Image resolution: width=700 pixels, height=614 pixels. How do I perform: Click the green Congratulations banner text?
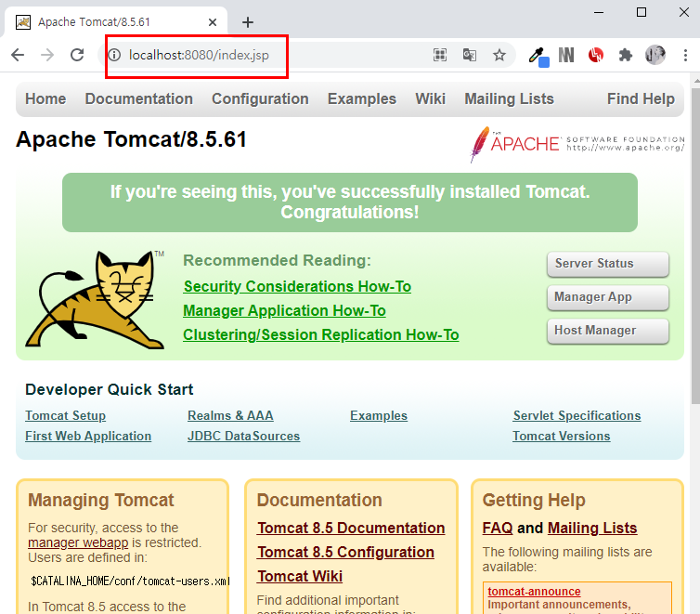coord(350,202)
